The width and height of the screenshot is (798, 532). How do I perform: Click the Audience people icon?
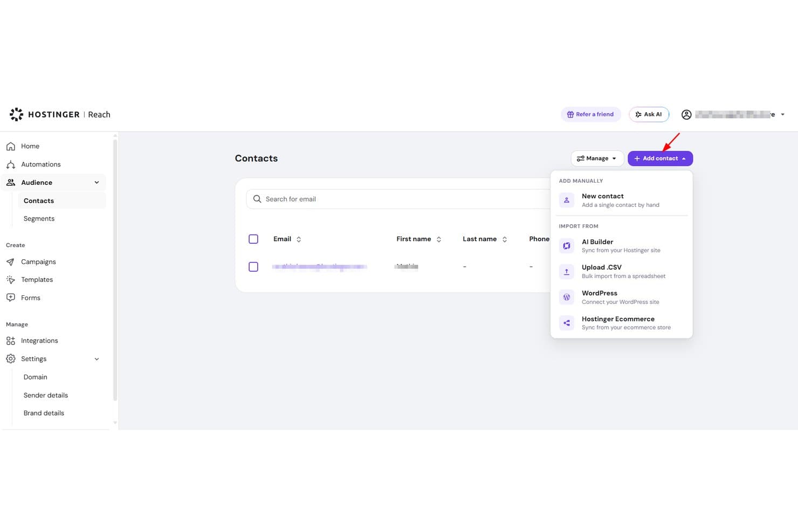coord(11,183)
